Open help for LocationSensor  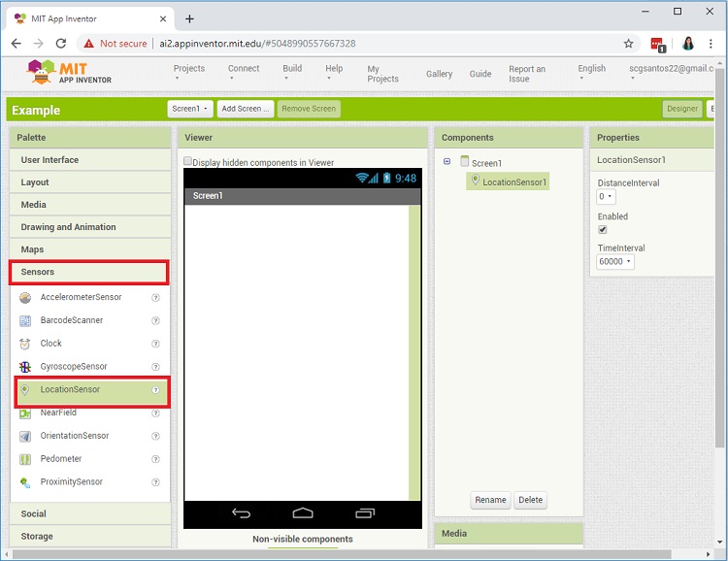pyautogui.click(x=156, y=390)
